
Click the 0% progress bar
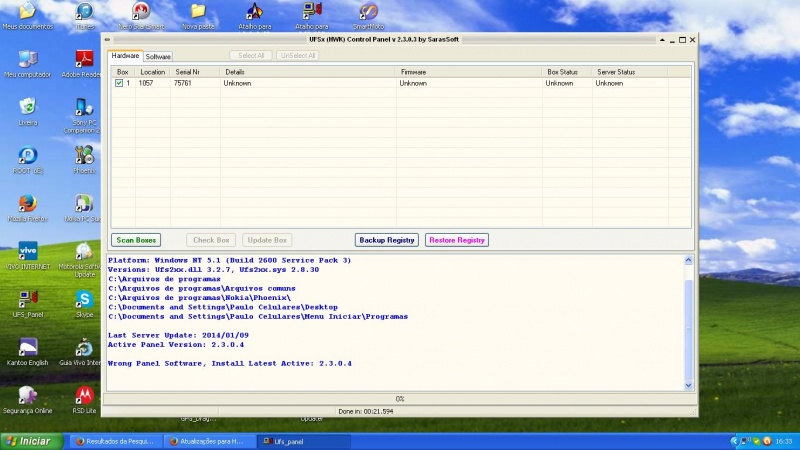[x=399, y=398]
